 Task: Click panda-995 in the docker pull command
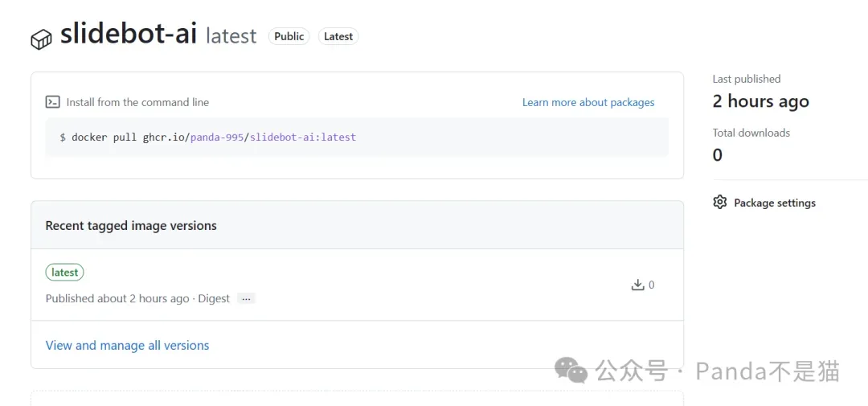[x=217, y=137]
